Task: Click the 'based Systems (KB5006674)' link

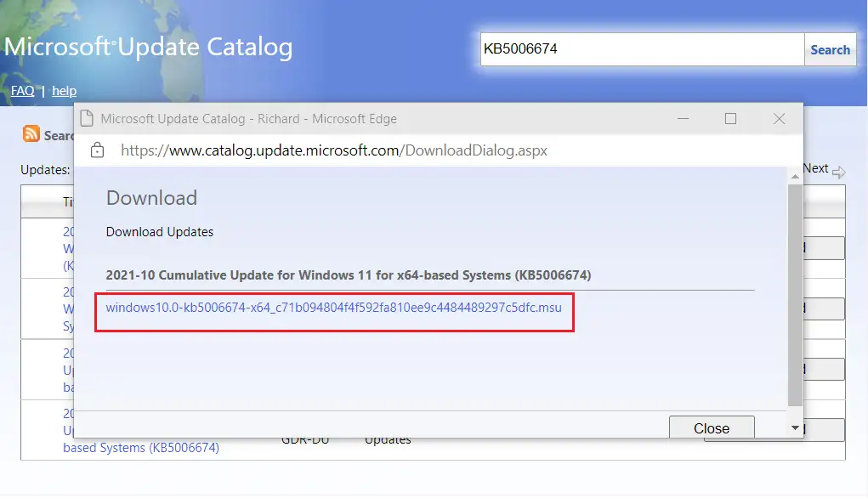Action: [141, 448]
